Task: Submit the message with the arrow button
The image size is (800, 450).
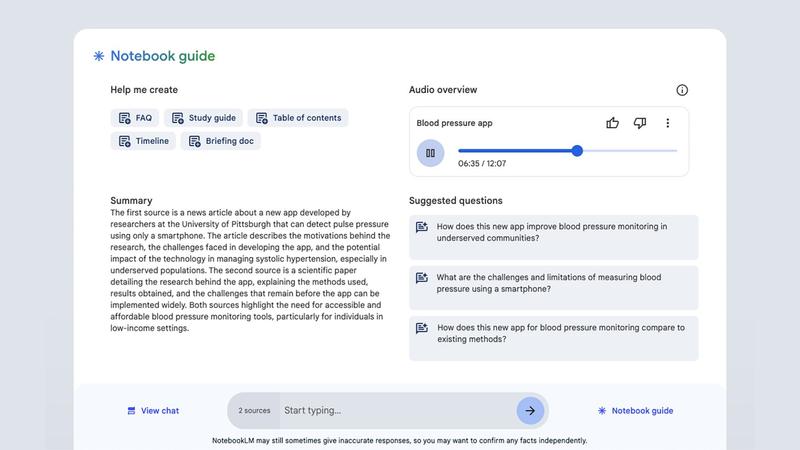Action: 530,411
